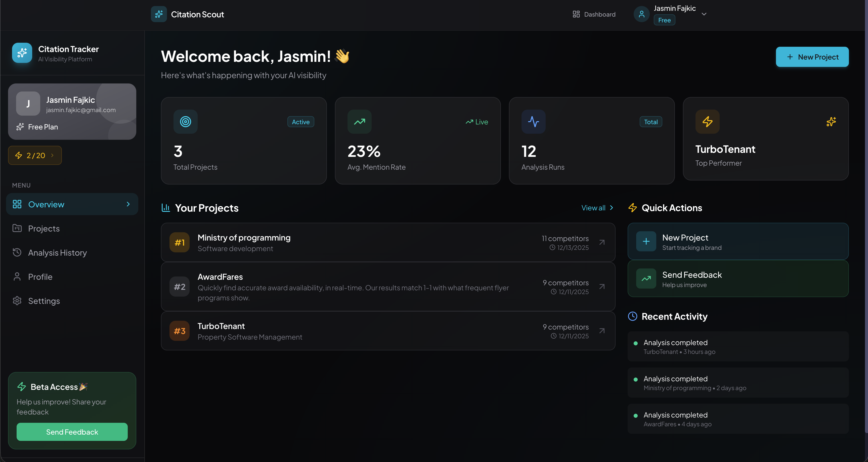
Task: Click the New Project button top right
Action: tap(812, 57)
